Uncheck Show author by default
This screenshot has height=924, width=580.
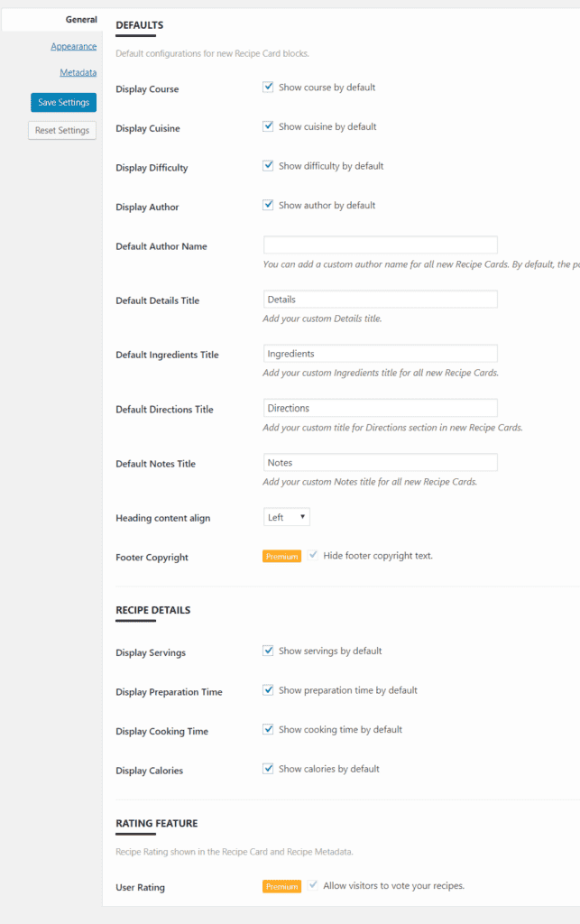268,205
